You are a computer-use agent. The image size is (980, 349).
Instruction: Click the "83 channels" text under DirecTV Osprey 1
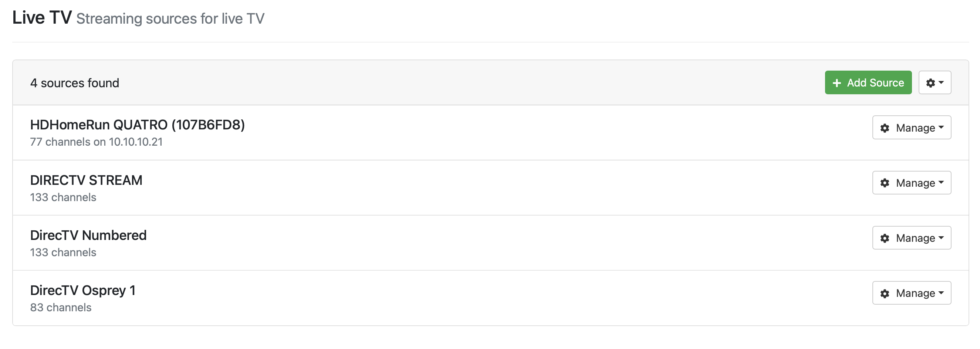coord(61,308)
